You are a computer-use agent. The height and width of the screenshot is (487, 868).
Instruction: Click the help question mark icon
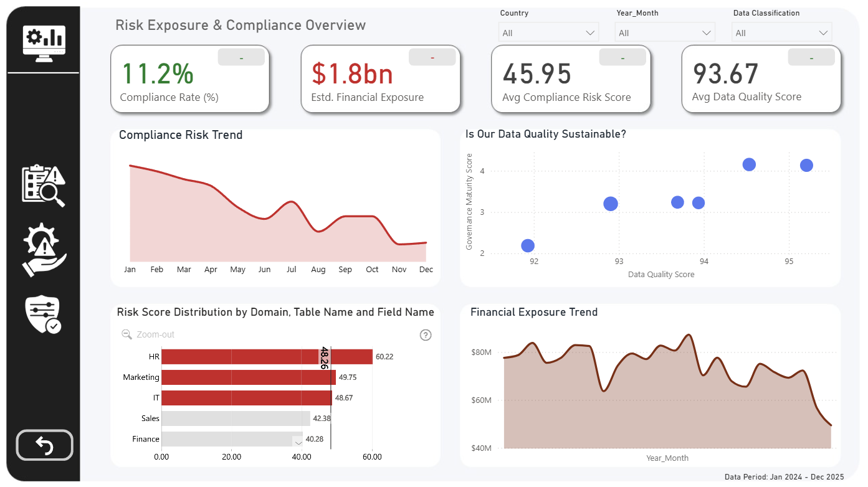pyautogui.click(x=426, y=335)
